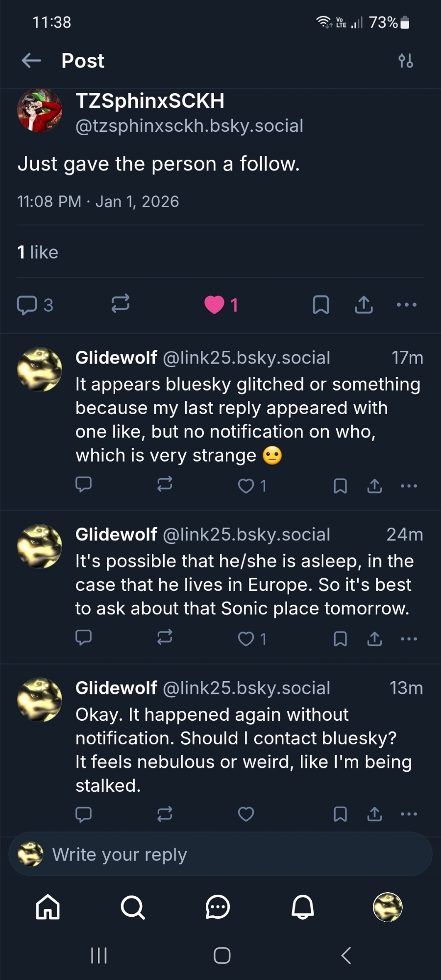Like the 13m Glidewolf reply
The width and height of the screenshot is (441, 980).
pos(246,814)
